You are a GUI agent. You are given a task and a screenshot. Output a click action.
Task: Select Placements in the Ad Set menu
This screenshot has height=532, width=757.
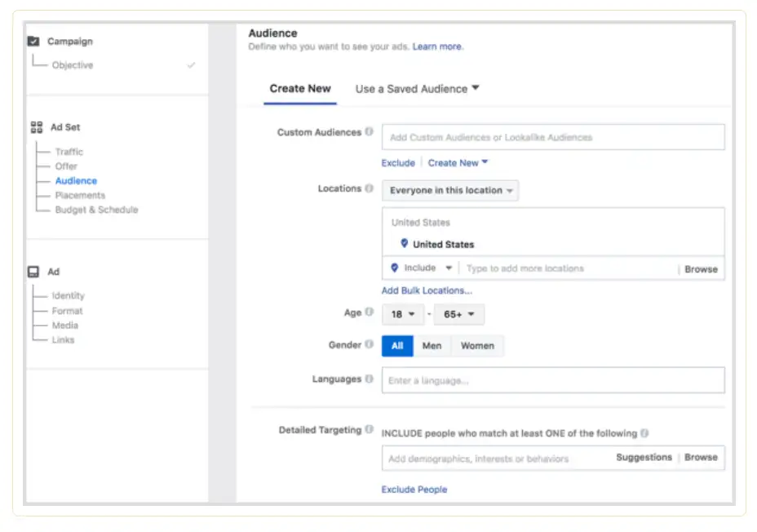tap(82, 195)
